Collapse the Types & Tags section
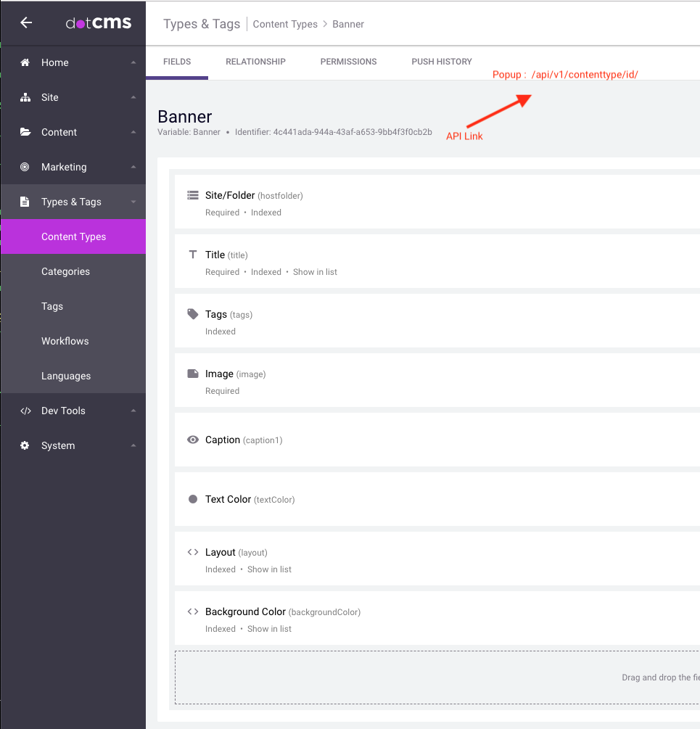The image size is (700, 729). pyautogui.click(x=133, y=202)
